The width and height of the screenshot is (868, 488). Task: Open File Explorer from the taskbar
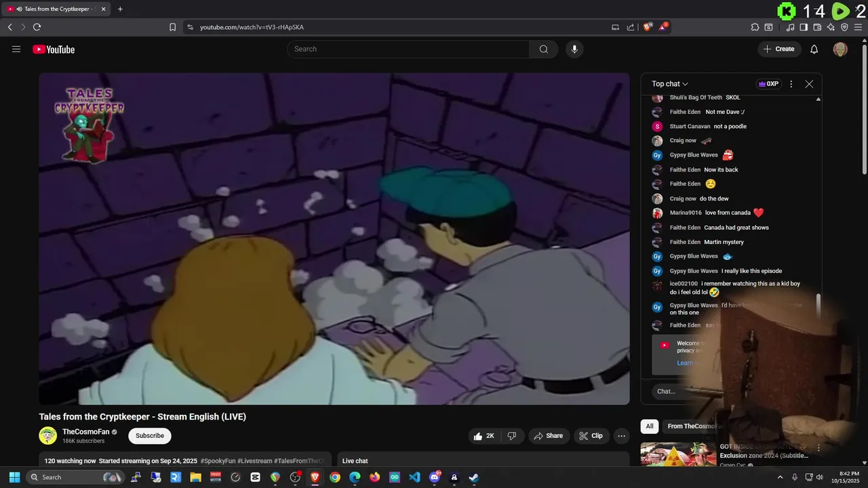(x=195, y=477)
